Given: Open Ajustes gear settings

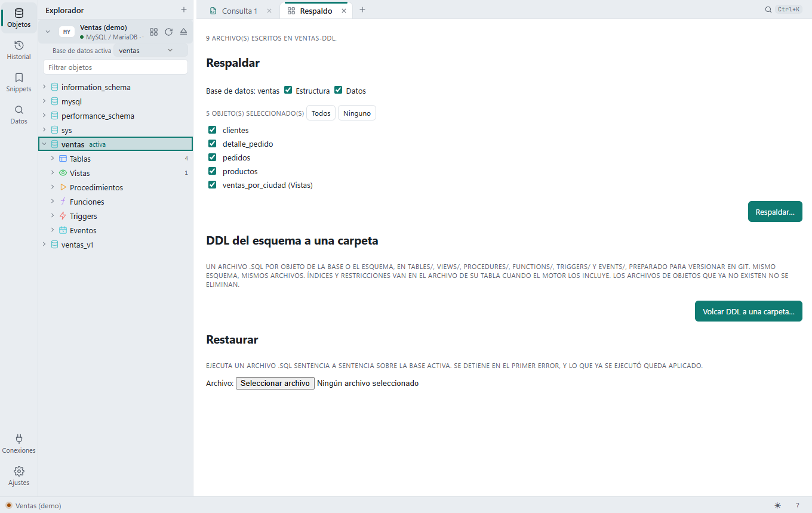Looking at the screenshot, I should [19, 476].
